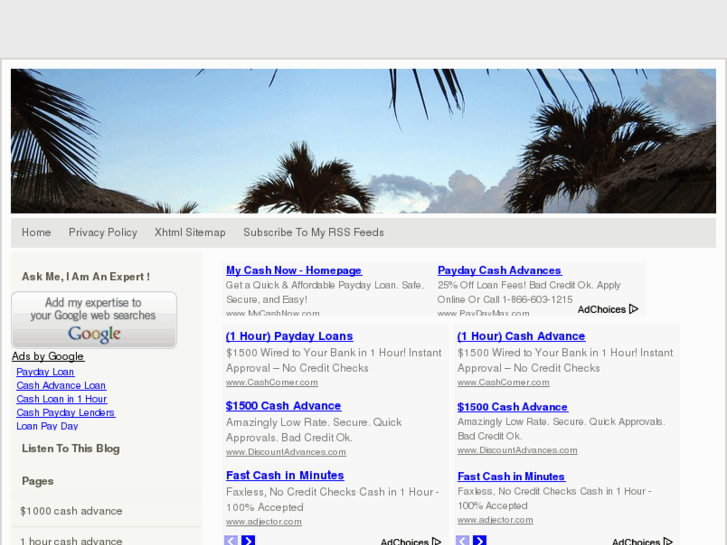The height and width of the screenshot is (545, 727).
Task: Open the 1 hour cash advance page
Action: [x=71, y=540]
